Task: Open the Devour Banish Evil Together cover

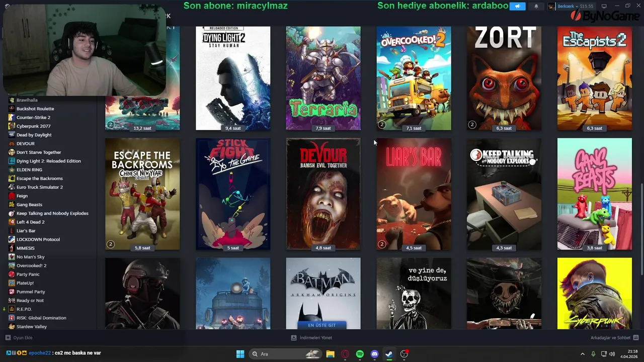Action: tap(323, 194)
